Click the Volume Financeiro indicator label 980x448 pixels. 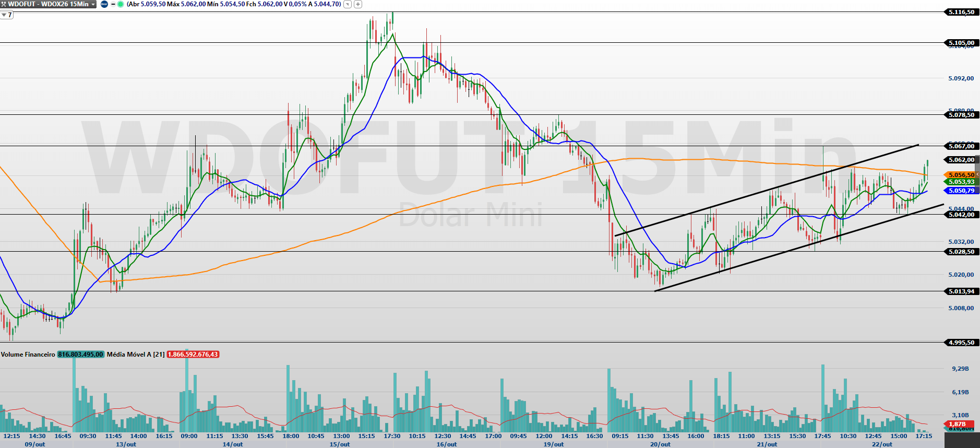[x=28, y=355]
